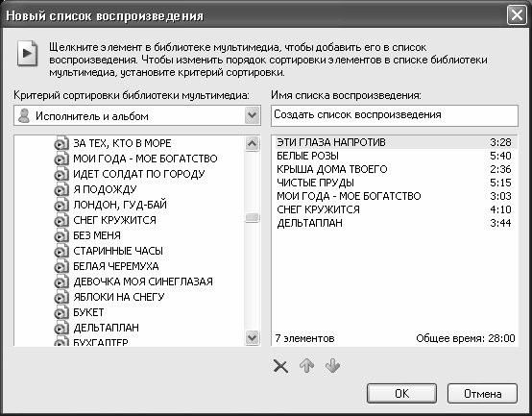532x416 pixels.
Task: Click the media icon next to БУКЕТ
Action: (x=61, y=312)
